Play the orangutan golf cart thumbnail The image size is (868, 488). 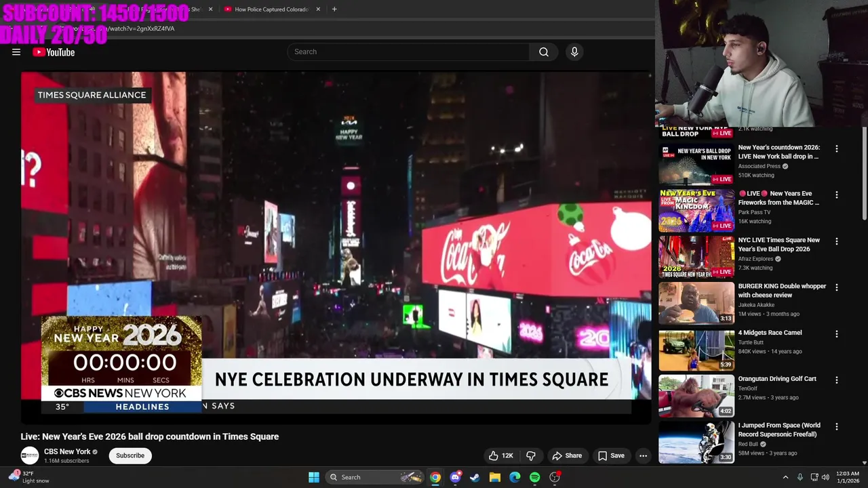click(696, 396)
